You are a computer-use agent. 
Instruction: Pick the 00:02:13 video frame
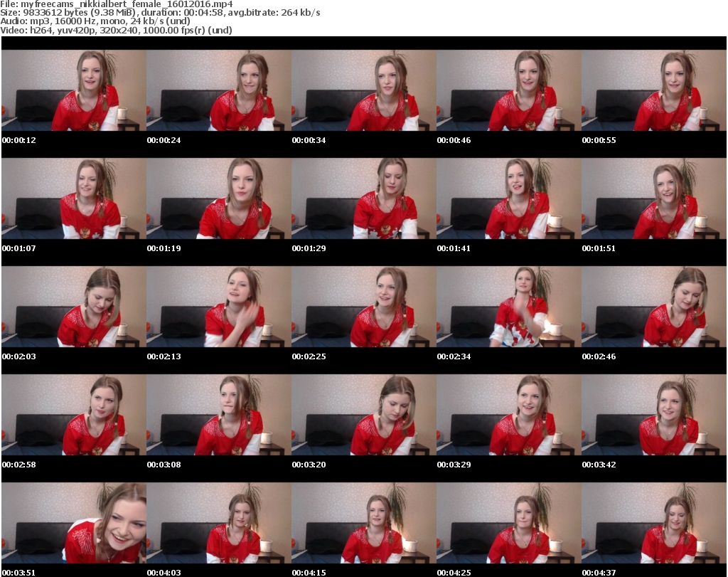pyautogui.click(x=219, y=307)
